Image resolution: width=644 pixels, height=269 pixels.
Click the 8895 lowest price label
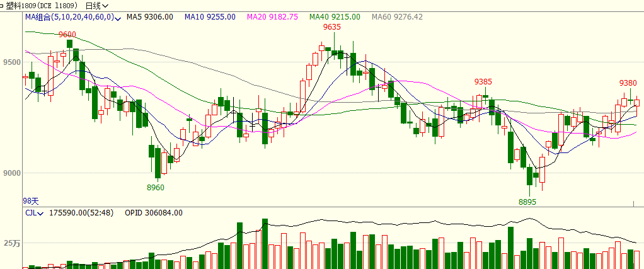[x=527, y=202]
